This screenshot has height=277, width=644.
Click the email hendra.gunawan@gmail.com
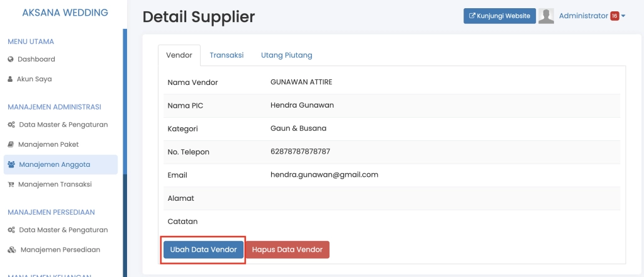pyautogui.click(x=324, y=174)
